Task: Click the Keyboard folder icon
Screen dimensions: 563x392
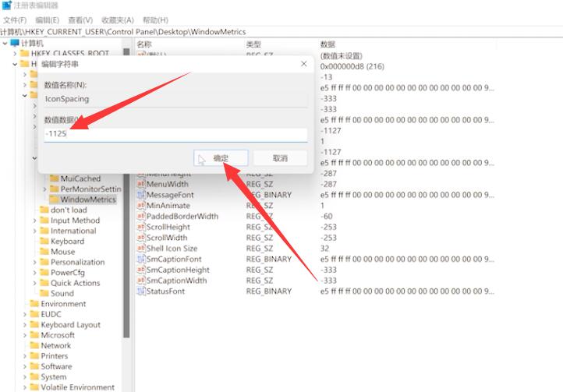Action: 44,242
